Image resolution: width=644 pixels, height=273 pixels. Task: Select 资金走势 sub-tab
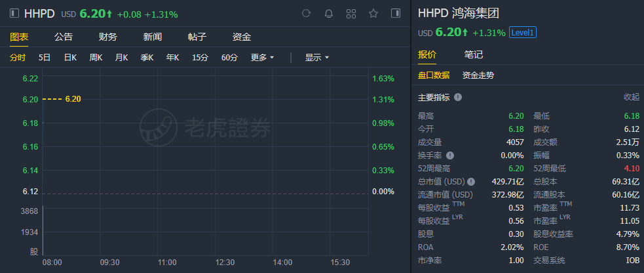(x=478, y=75)
